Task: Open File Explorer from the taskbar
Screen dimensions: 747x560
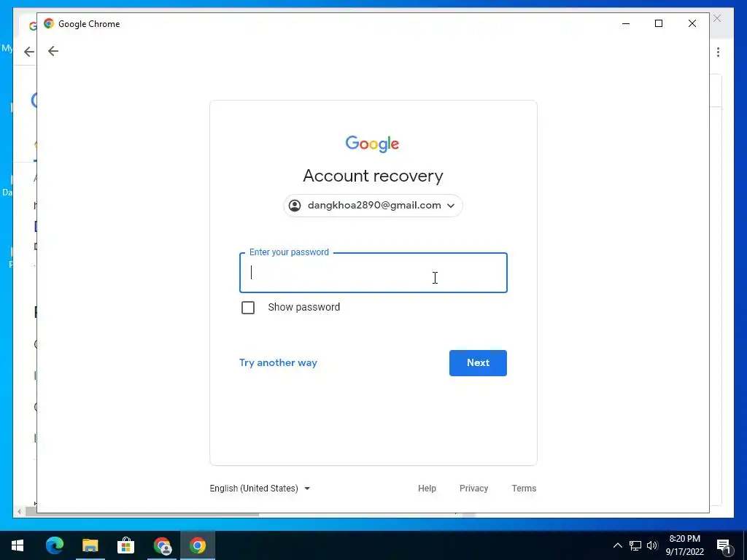Action: point(90,545)
